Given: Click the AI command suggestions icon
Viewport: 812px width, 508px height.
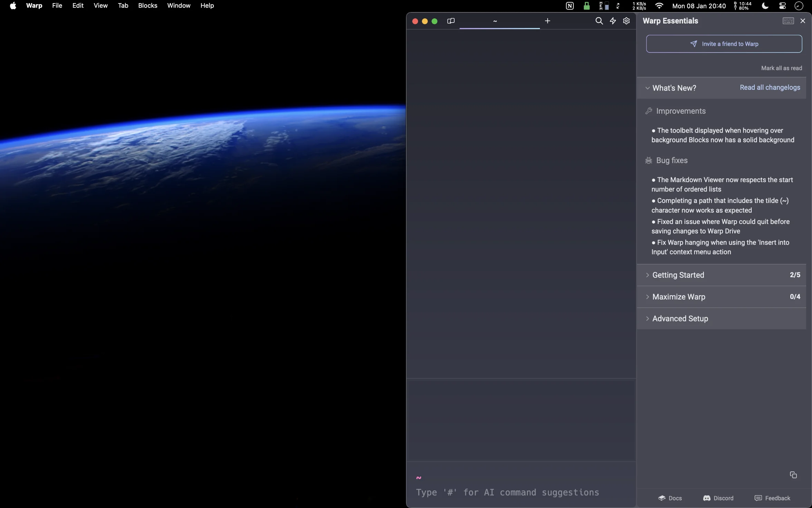Looking at the screenshot, I should [612, 20].
